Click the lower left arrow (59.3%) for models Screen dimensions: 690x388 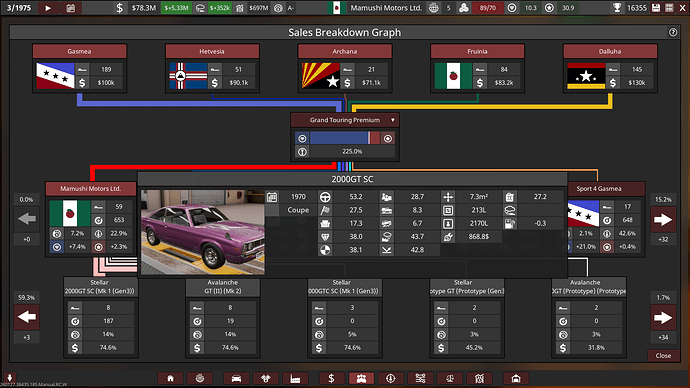[x=26, y=317]
